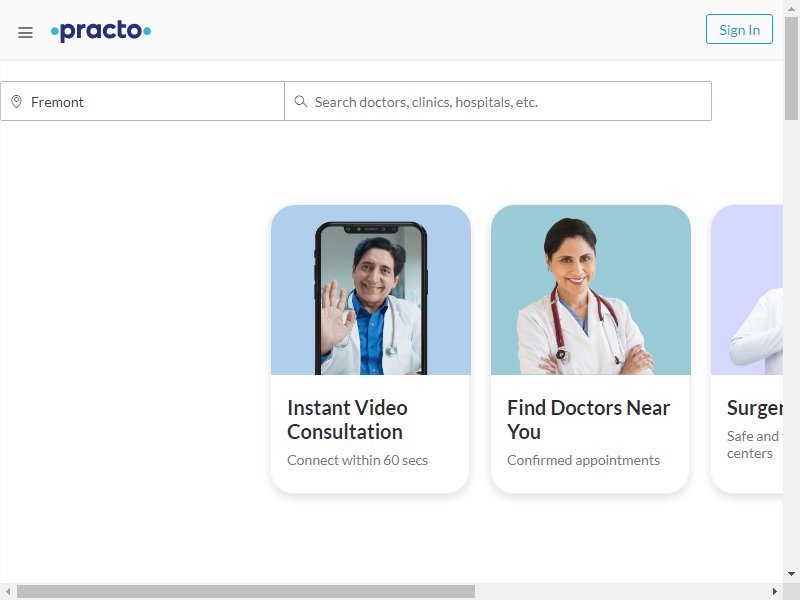Click the Instant Video Consultation title
The height and width of the screenshot is (600, 800).
coord(347,419)
